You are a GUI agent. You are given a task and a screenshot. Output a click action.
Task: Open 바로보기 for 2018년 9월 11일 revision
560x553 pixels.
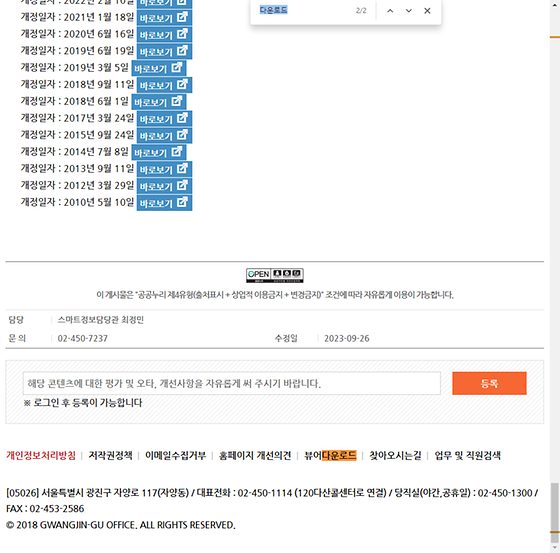pyautogui.click(x=164, y=85)
